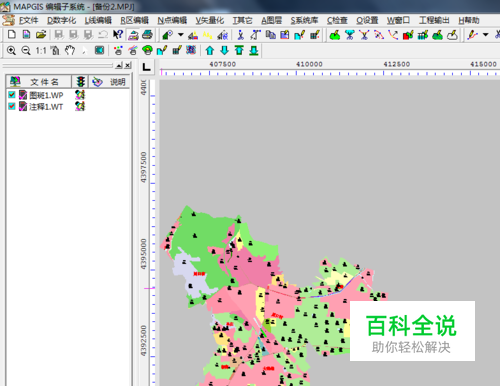Select the hand pan tool
The image size is (500, 386).
point(70,51)
